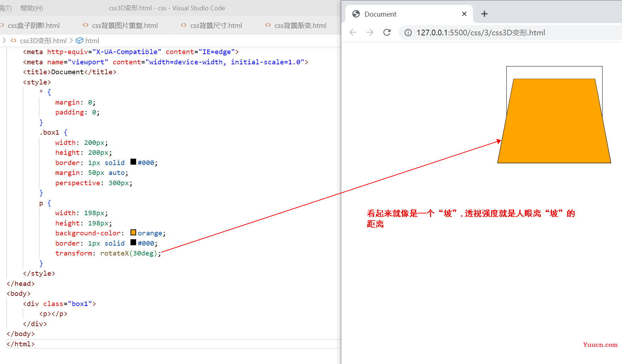
Task: View site information icon
Action: tap(408, 33)
